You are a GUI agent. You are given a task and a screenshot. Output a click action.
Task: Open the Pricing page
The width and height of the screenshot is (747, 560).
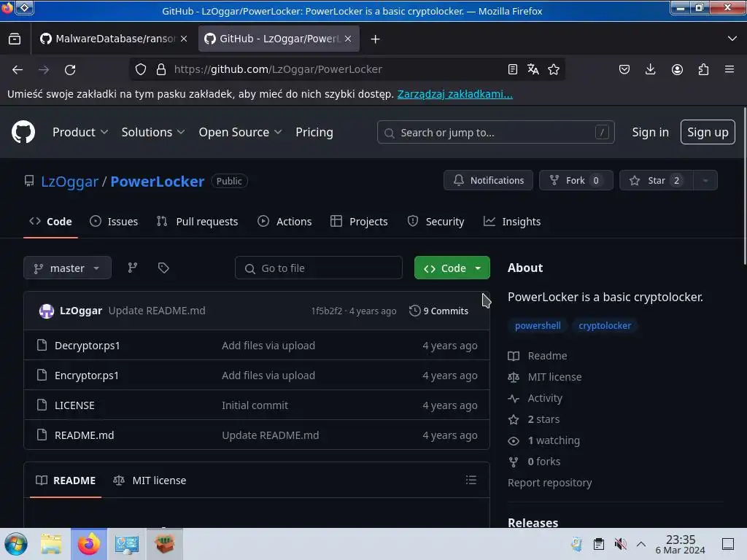point(314,132)
